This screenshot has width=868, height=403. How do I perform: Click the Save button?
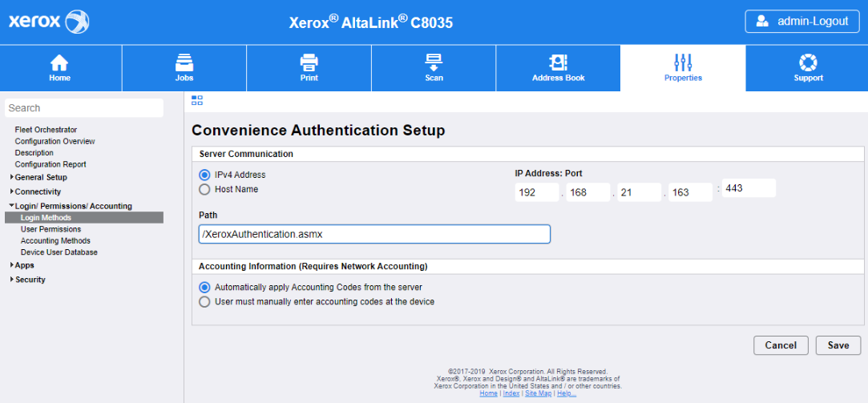pyautogui.click(x=838, y=345)
